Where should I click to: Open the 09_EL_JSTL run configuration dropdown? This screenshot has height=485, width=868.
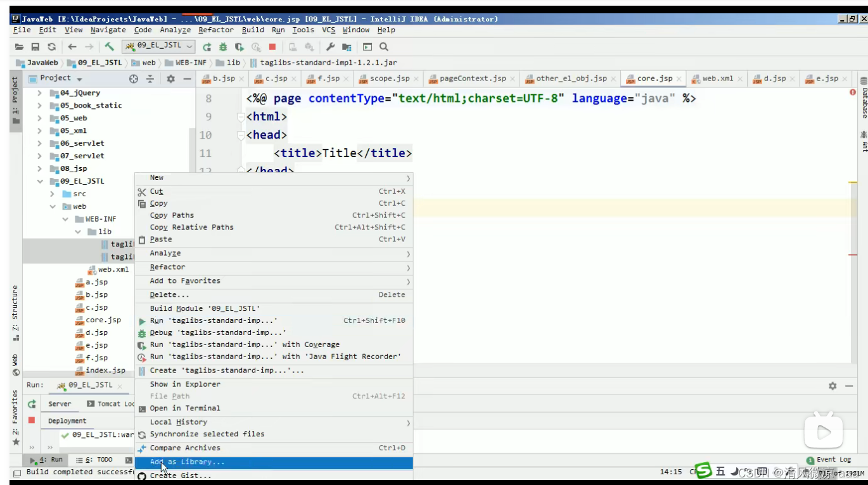(x=159, y=46)
